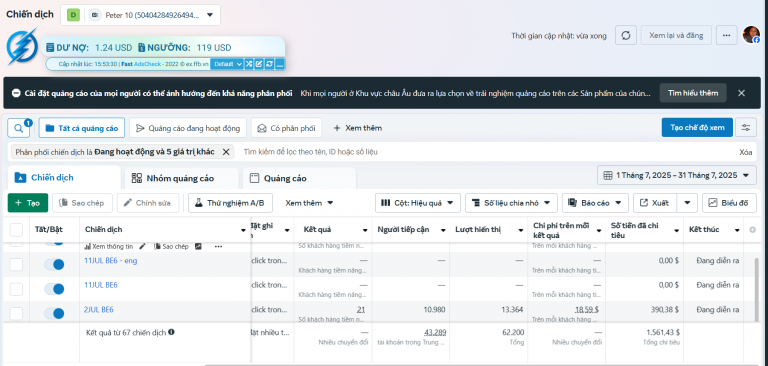Click the NGƯỠNG threshold icon
The height and width of the screenshot is (366, 768).
142,48
